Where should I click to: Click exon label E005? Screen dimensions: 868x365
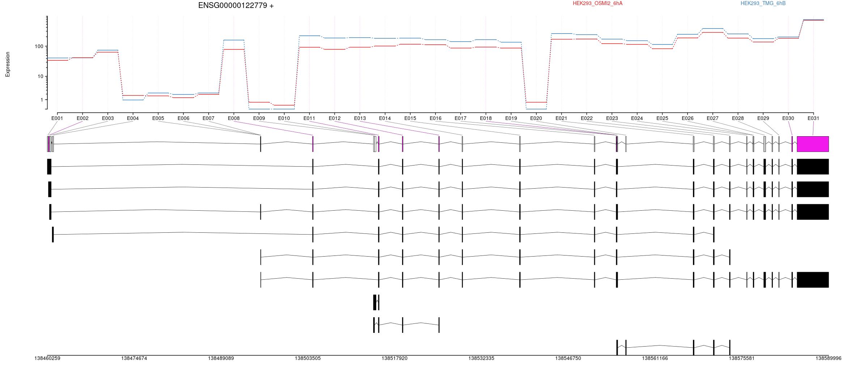click(158, 118)
